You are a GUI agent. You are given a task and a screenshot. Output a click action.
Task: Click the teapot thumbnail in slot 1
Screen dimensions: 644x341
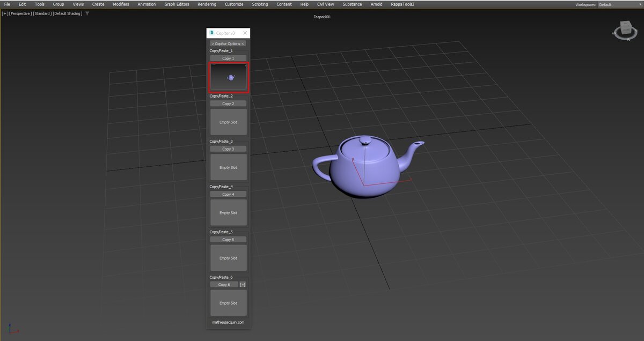229,77
